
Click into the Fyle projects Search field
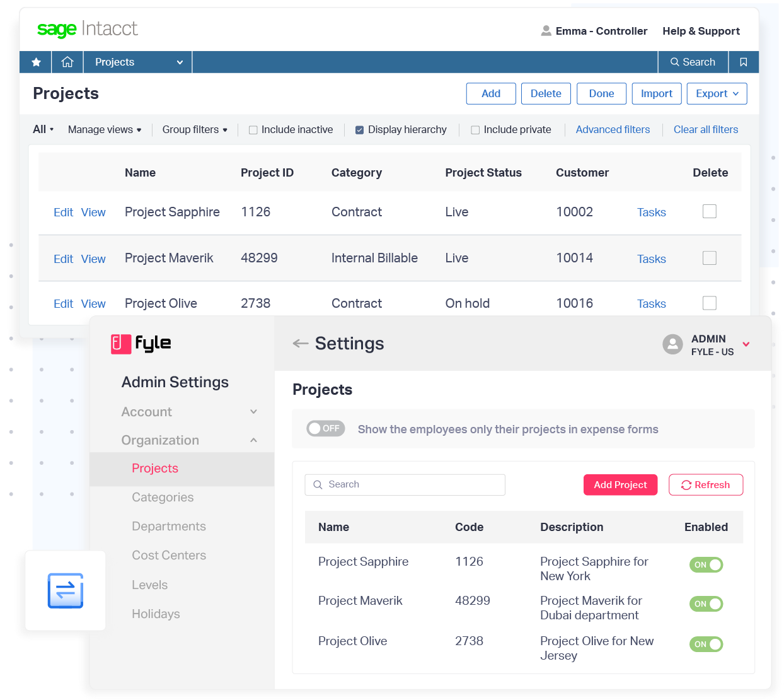point(405,484)
